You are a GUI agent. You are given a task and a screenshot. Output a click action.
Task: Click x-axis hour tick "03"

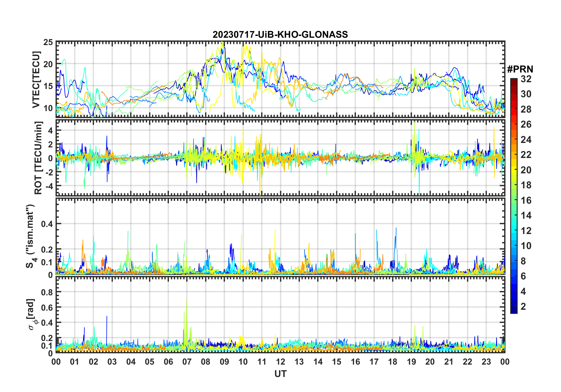click(x=112, y=362)
